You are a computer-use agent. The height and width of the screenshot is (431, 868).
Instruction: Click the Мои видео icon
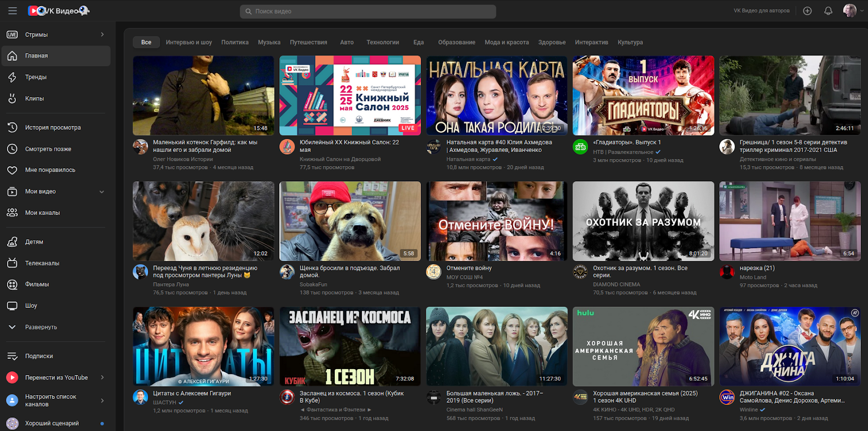tap(12, 192)
